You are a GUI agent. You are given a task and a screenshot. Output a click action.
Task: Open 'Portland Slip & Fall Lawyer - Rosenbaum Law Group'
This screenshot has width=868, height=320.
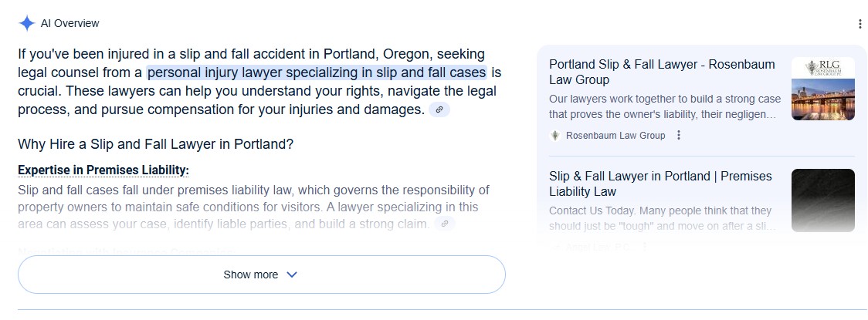pyautogui.click(x=662, y=72)
